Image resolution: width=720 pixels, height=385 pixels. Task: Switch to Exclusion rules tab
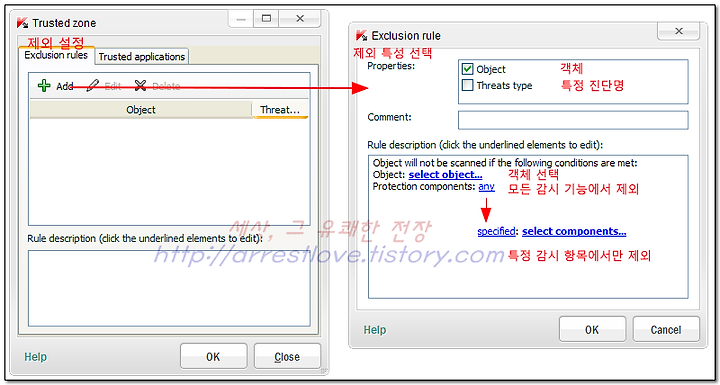(56, 55)
